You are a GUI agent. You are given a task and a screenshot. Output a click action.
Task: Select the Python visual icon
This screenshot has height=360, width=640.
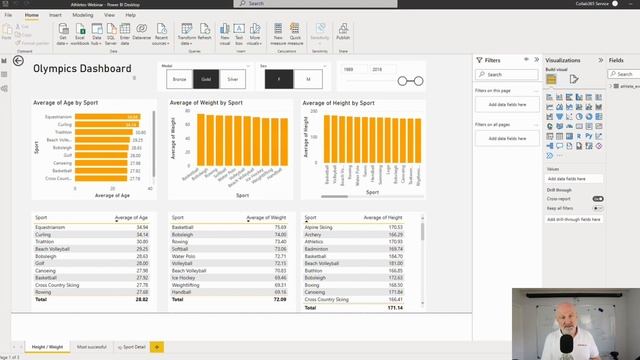point(589,136)
